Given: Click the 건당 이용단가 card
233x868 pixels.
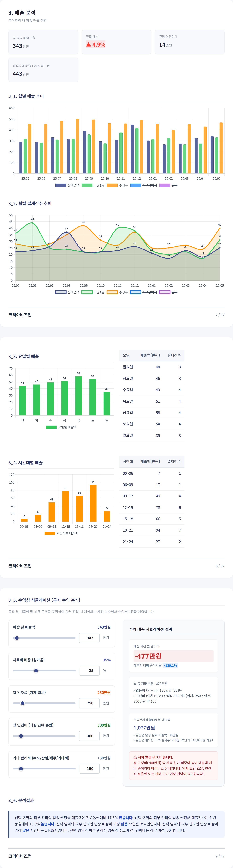Looking at the screenshot, I should tap(190, 42).
